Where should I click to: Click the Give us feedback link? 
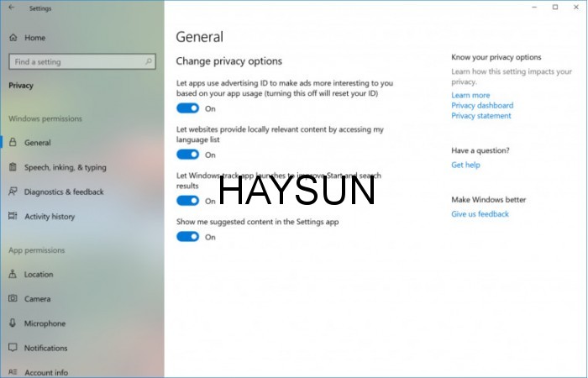[x=480, y=214]
